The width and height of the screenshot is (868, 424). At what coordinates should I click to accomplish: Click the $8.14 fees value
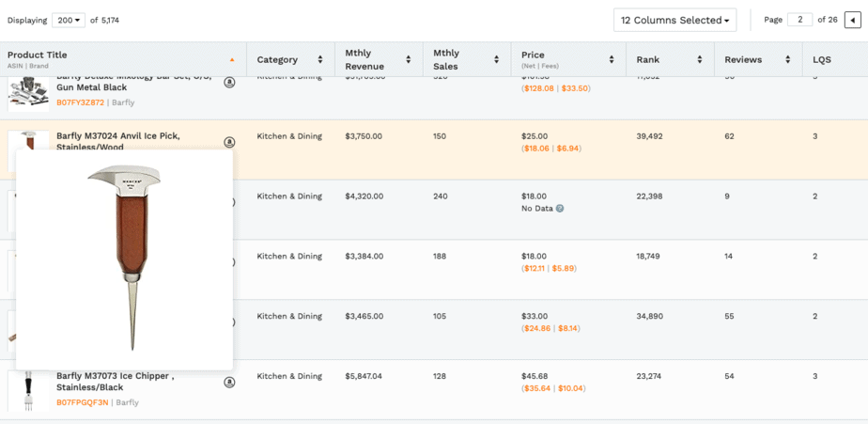coord(569,328)
